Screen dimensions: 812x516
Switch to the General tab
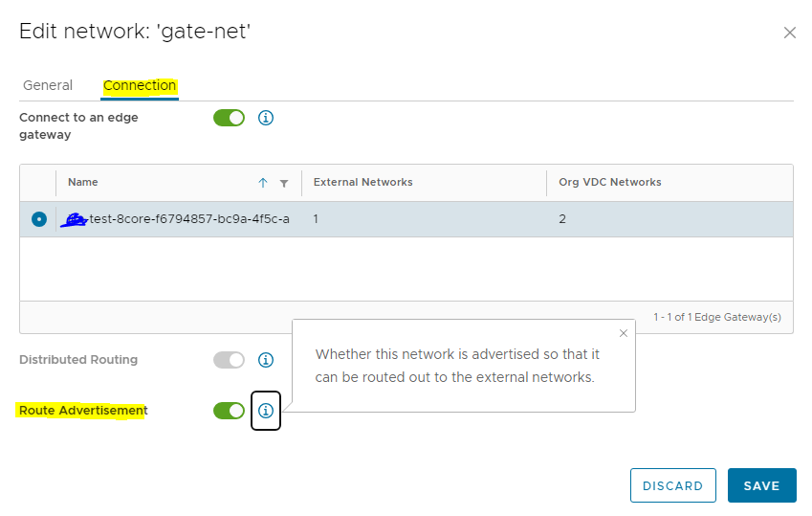click(x=48, y=85)
